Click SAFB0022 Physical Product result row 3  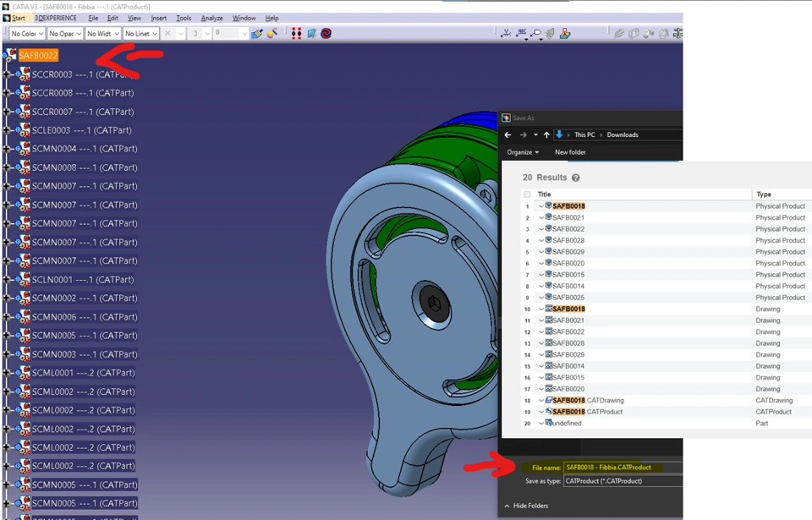tap(568, 229)
